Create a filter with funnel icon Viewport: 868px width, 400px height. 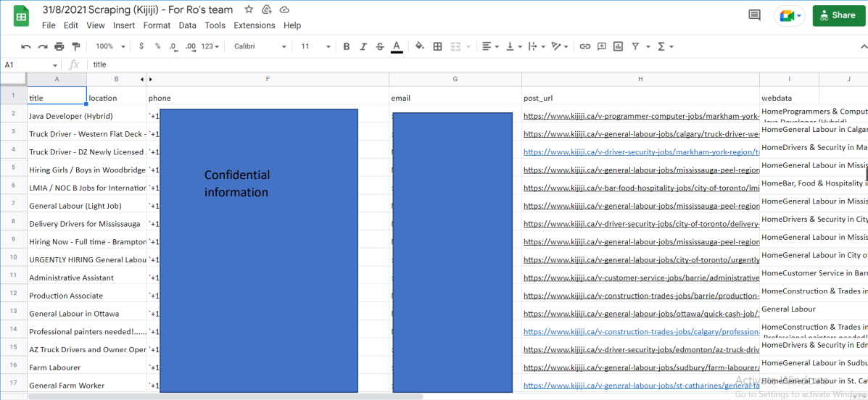[635, 46]
